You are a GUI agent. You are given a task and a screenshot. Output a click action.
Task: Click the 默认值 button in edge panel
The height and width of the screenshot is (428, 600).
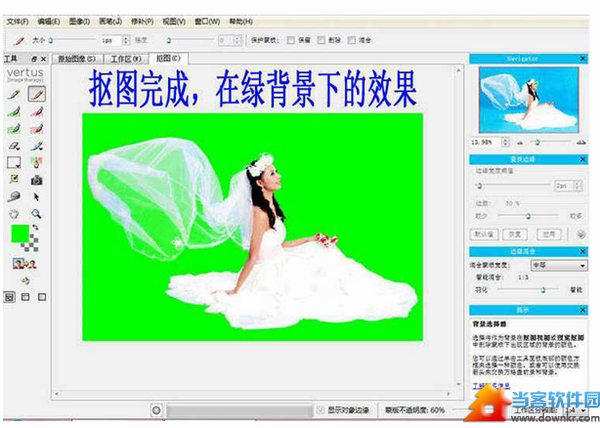(484, 234)
